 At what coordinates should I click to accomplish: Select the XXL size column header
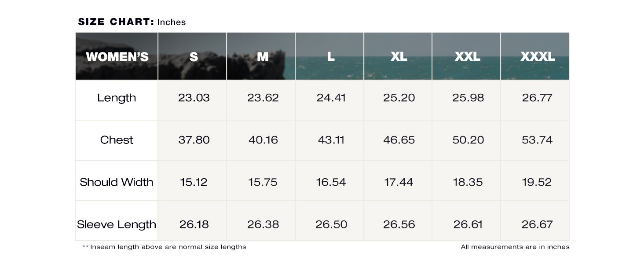[x=468, y=57]
